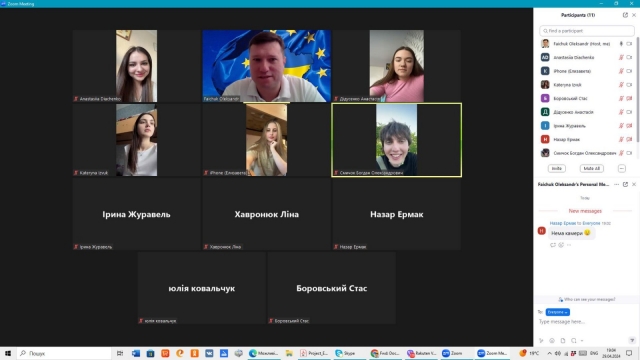Open chat panel more options ellipsis
The image size is (640, 360).
coord(616,184)
